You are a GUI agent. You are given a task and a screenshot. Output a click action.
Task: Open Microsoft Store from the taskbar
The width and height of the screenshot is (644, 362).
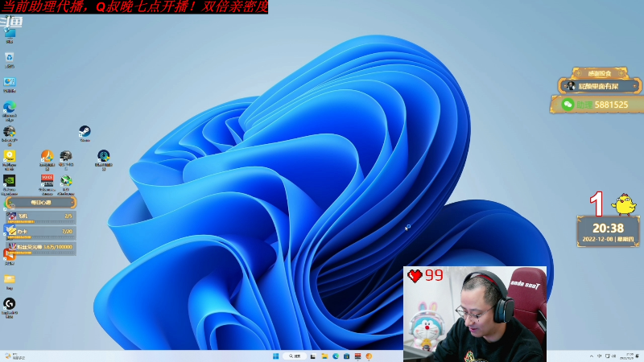pos(347,356)
